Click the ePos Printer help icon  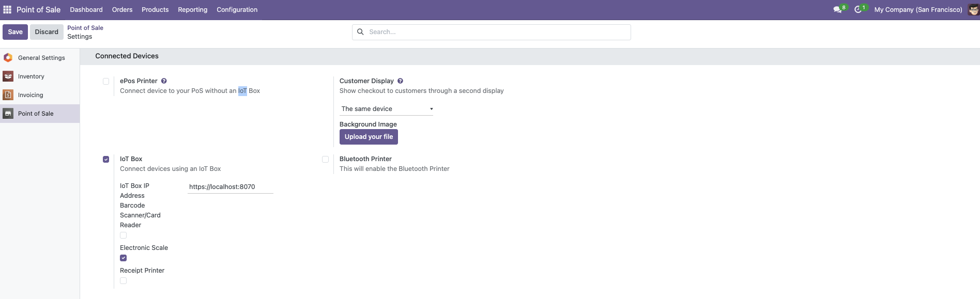[164, 81]
